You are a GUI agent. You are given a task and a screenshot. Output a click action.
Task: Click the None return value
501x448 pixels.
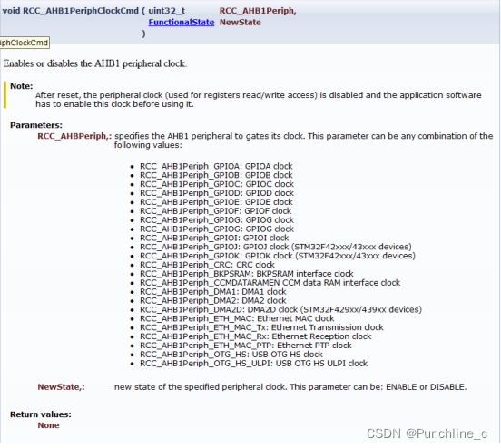point(48,425)
